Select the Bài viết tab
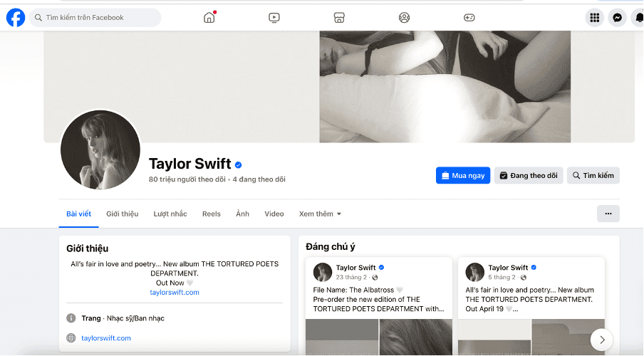 (x=79, y=214)
